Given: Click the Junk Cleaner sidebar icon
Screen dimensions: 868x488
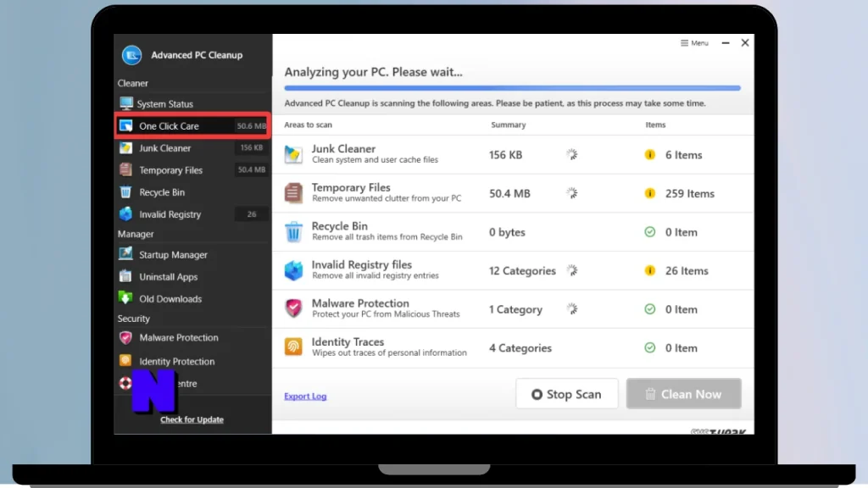Looking at the screenshot, I should [x=126, y=147].
